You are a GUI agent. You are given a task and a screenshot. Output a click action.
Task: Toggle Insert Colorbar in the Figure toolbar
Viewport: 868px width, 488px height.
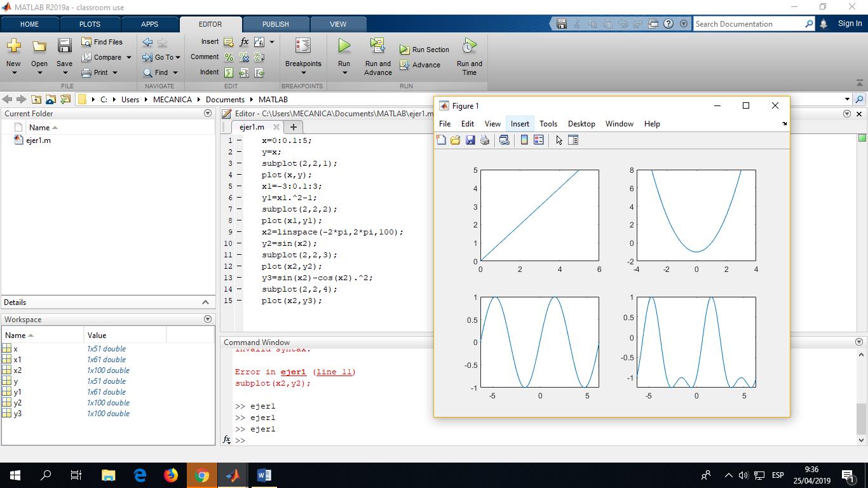pyautogui.click(x=524, y=140)
